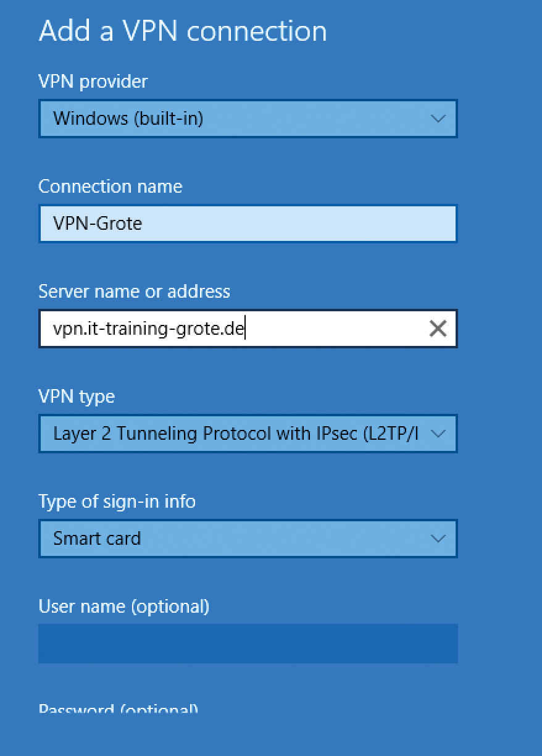The width and height of the screenshot is (542, 756).
Task: Click the Connection name text field
Action: click(x=247, y=224)
